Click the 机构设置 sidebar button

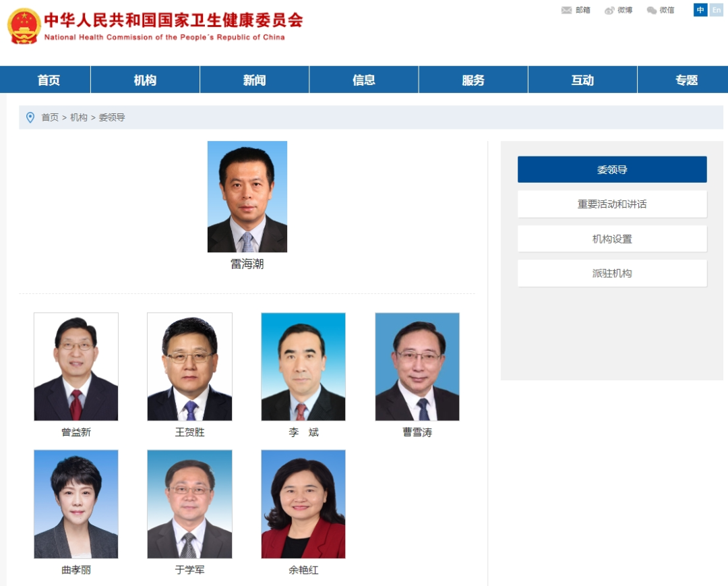[611, 238]
